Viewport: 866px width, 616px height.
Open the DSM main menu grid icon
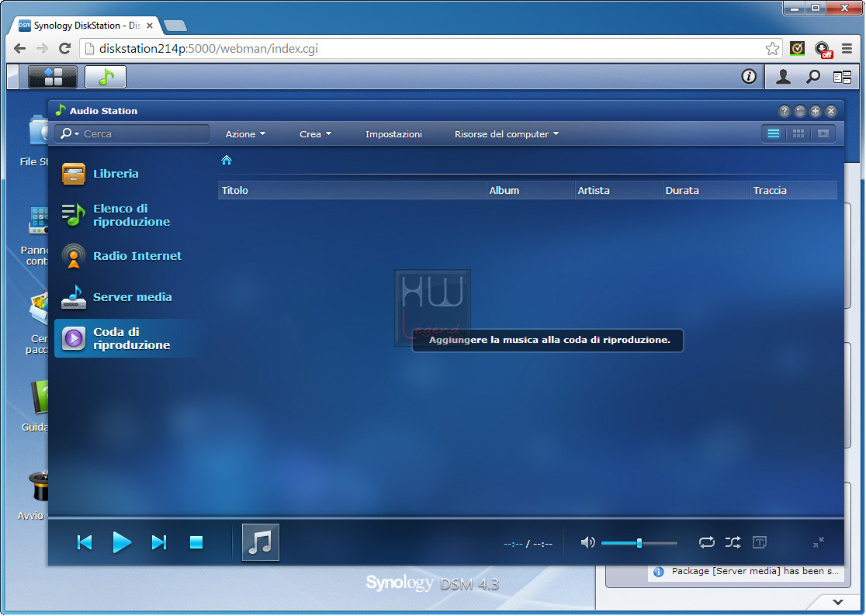coord(53,77)
